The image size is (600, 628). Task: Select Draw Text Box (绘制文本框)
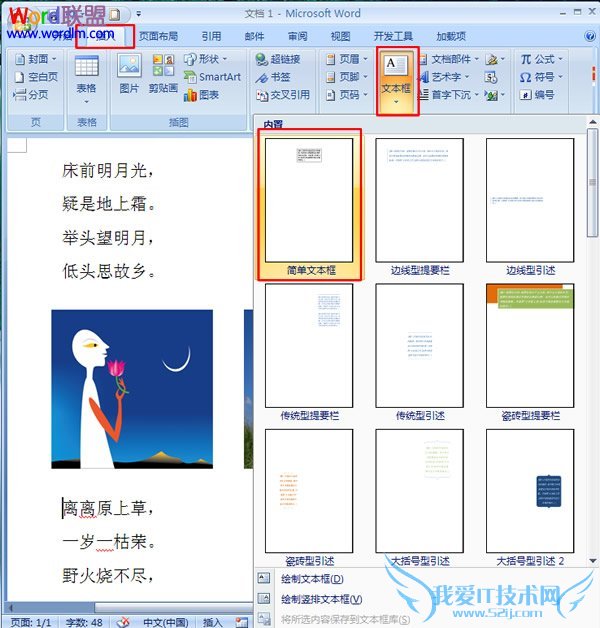click(312, 579)
